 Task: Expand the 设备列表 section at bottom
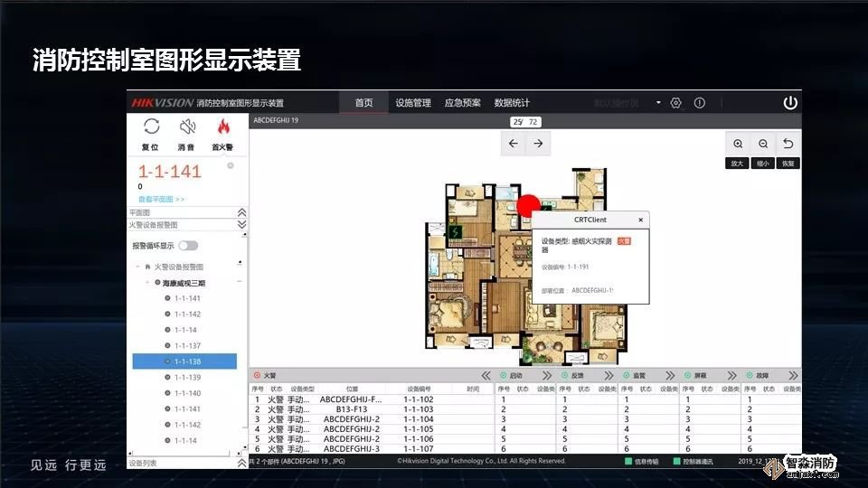(241, 463)
